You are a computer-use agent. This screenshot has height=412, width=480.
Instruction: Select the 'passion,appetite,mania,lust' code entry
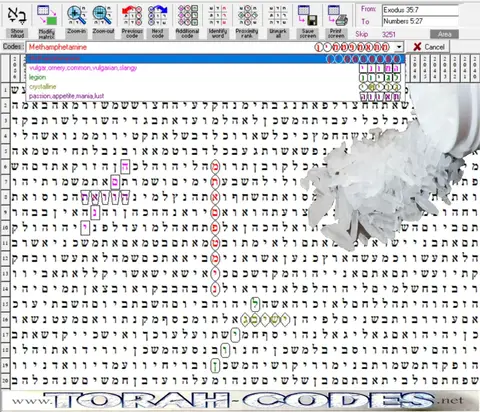215,96
